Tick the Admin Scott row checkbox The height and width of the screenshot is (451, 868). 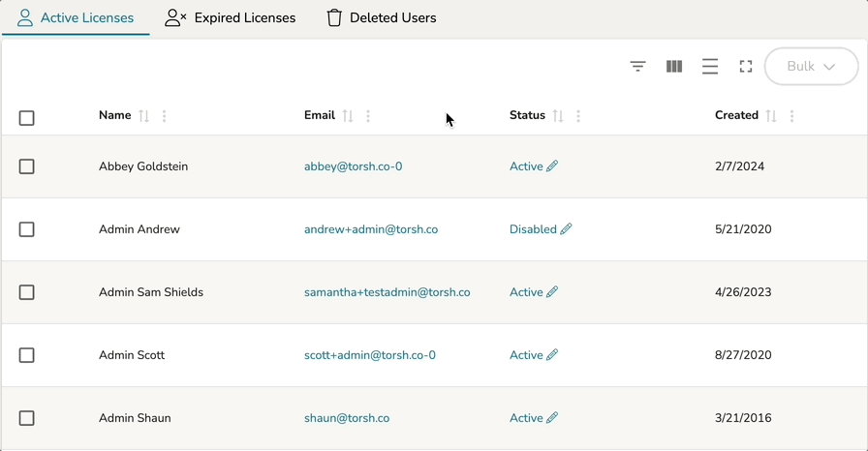[x=27, y=355]
